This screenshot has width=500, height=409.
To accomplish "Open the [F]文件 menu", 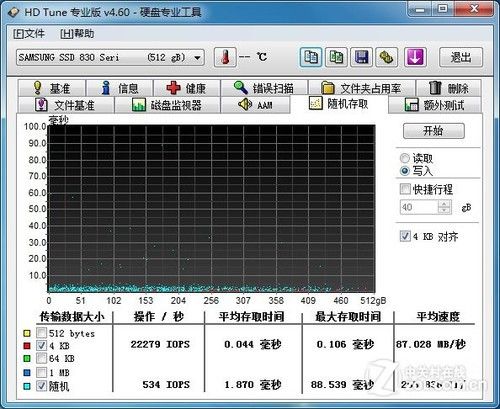I will click(x=29, y=34).
